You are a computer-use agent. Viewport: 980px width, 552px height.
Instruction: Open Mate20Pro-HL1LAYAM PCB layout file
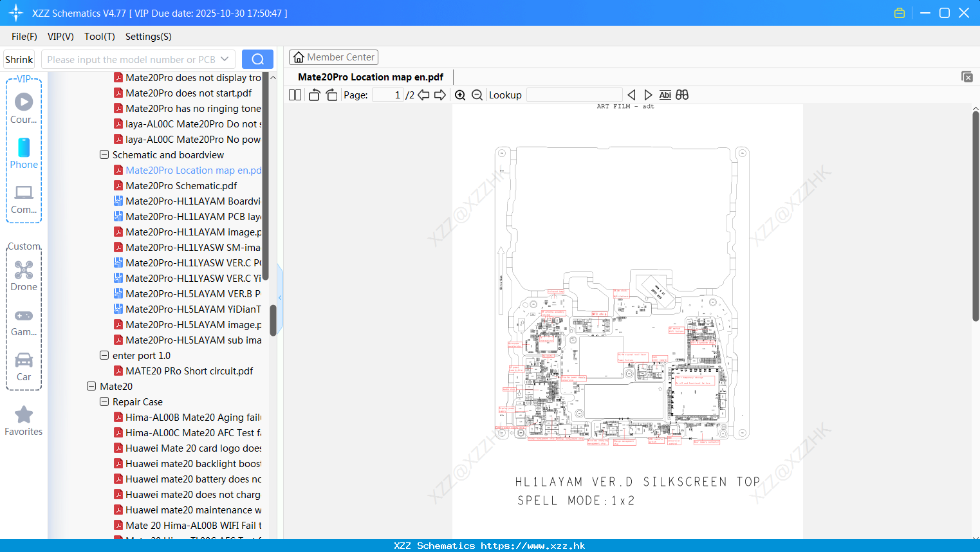pos(188,217)
